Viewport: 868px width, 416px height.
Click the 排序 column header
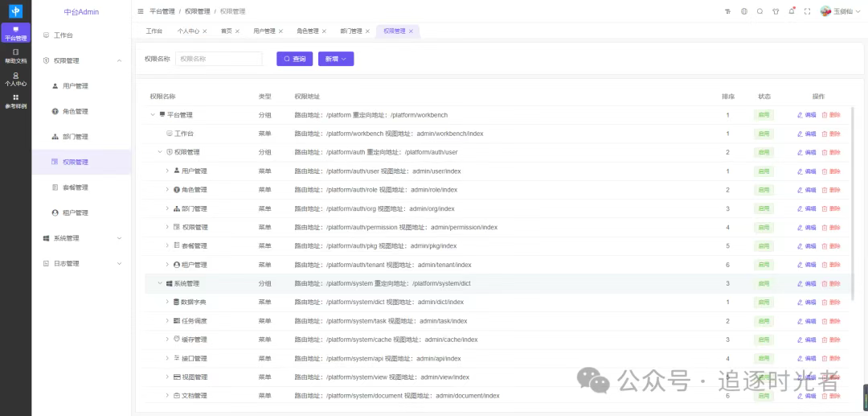(x=728, y=97)
